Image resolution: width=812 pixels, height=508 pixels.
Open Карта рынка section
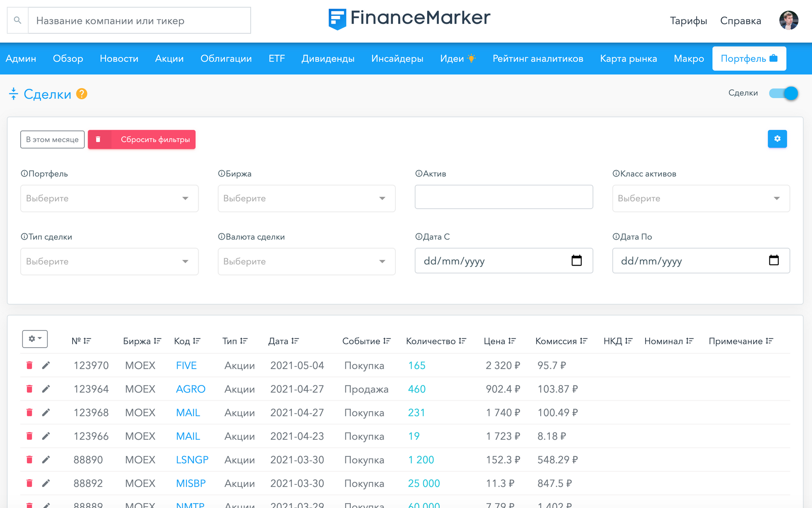628,58
